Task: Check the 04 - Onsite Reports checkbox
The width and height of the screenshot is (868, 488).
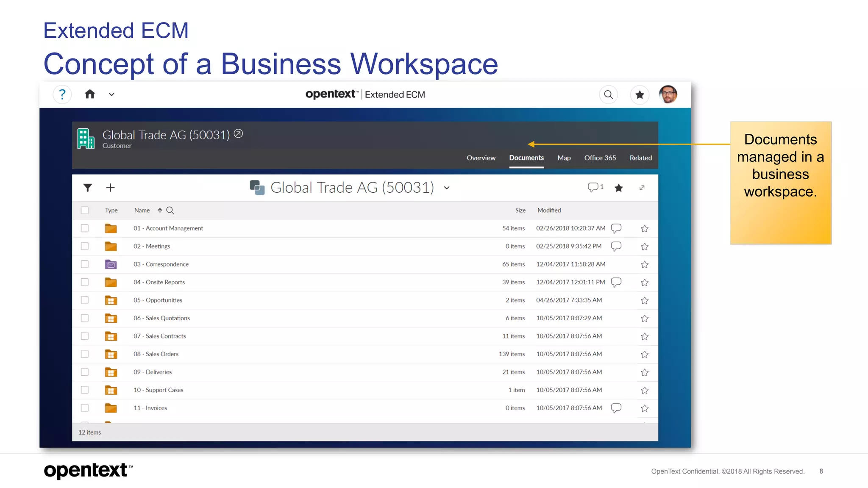Action: click(x=85, y=282)
